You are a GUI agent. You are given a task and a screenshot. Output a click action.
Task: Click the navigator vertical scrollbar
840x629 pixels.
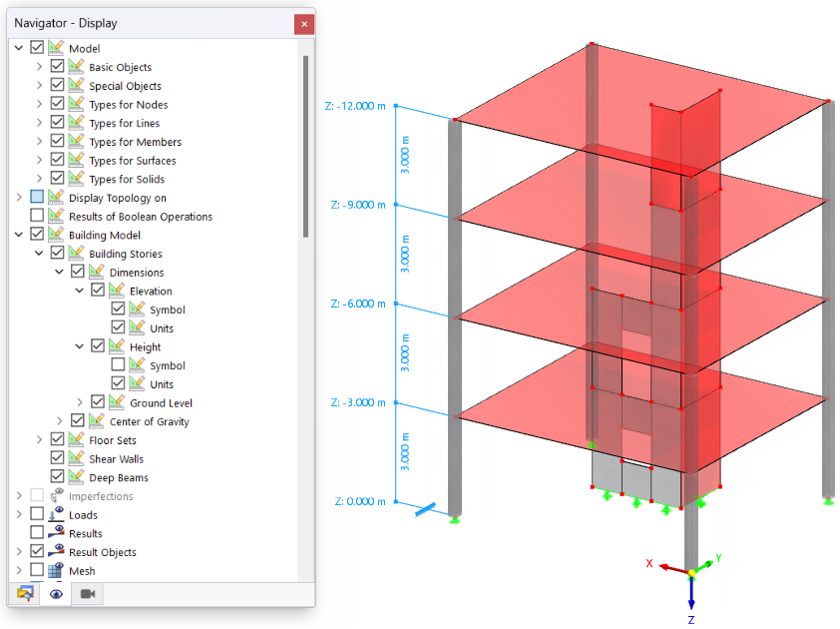(x=305, y=146)
